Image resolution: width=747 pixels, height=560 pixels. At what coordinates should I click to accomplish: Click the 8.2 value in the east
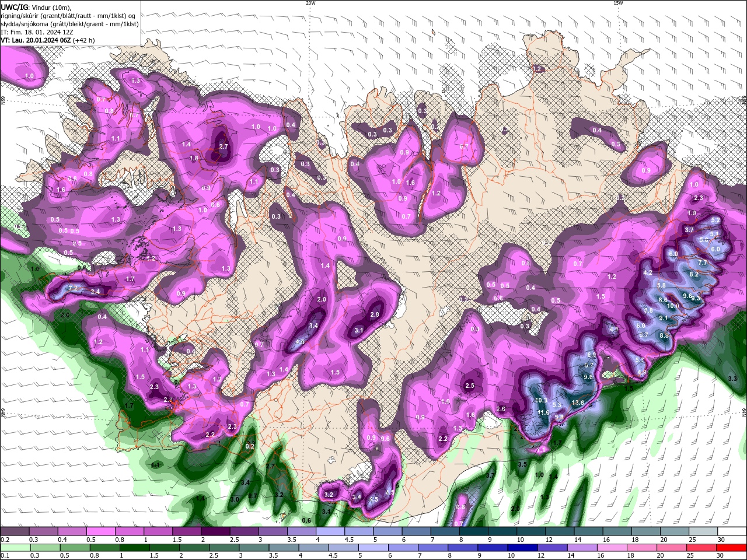tap(694, 274)
